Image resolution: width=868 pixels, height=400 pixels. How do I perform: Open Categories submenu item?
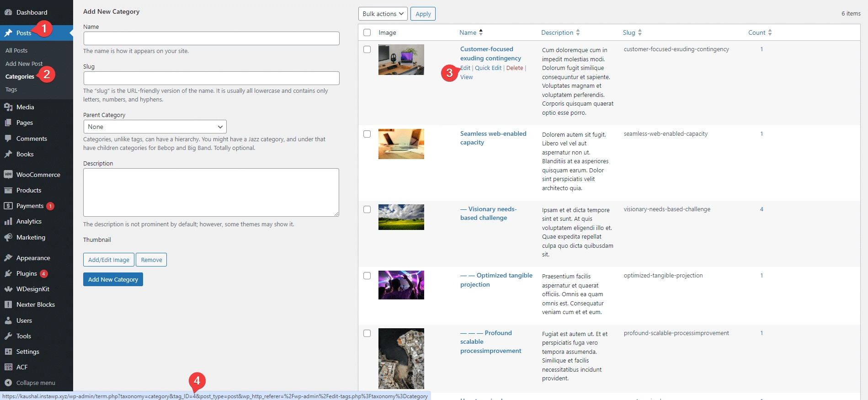coord(20,76)
